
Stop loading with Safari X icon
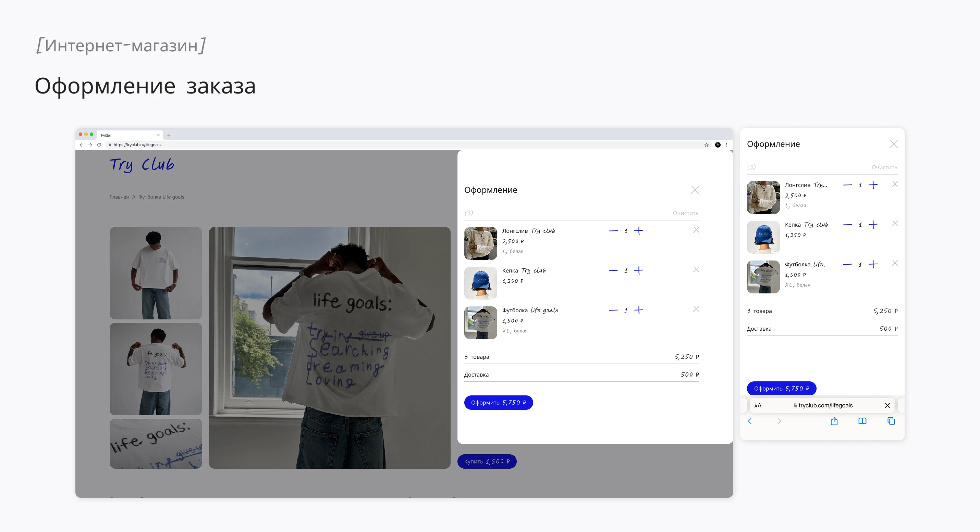[887, 405]
